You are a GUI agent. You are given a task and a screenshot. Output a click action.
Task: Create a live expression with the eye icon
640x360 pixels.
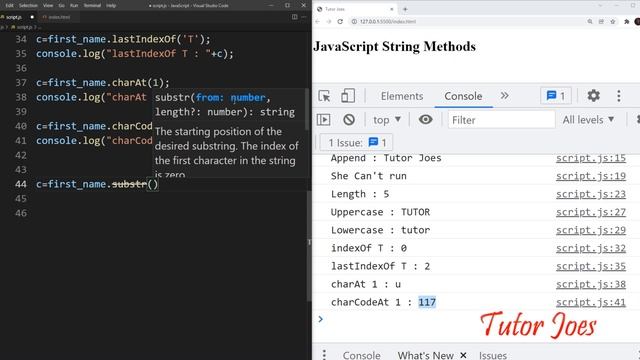coord(425,120)
